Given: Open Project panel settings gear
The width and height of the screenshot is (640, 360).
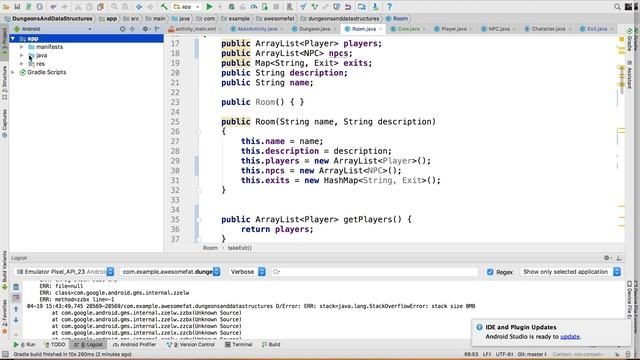Looking at the screenshot, I should [145, 29].
